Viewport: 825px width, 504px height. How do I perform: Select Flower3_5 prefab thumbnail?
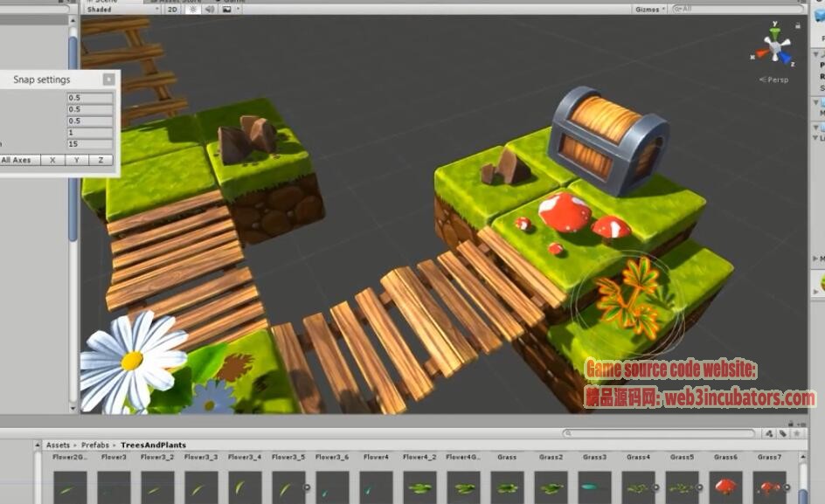(288, 487)
